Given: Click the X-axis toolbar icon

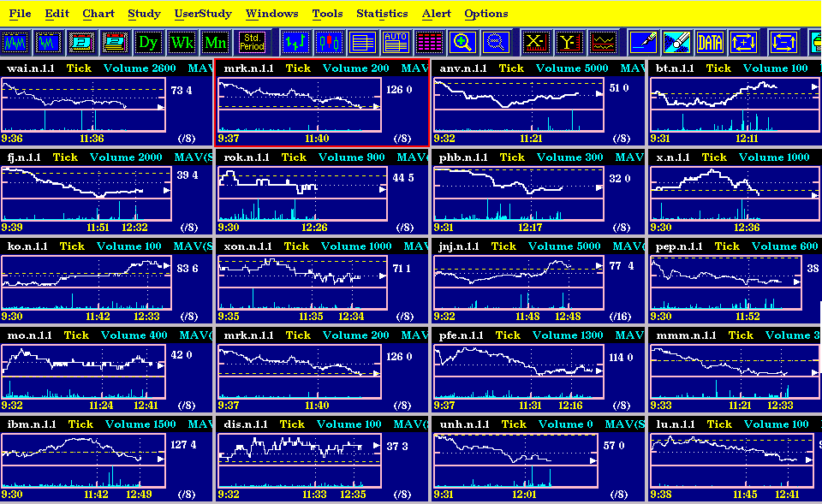Looking at the screenshot, I should [535, 43].
